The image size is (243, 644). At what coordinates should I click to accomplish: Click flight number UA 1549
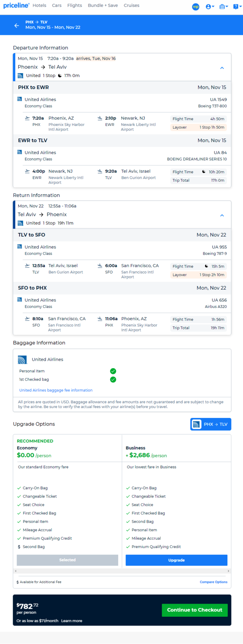tap(218, 99)
